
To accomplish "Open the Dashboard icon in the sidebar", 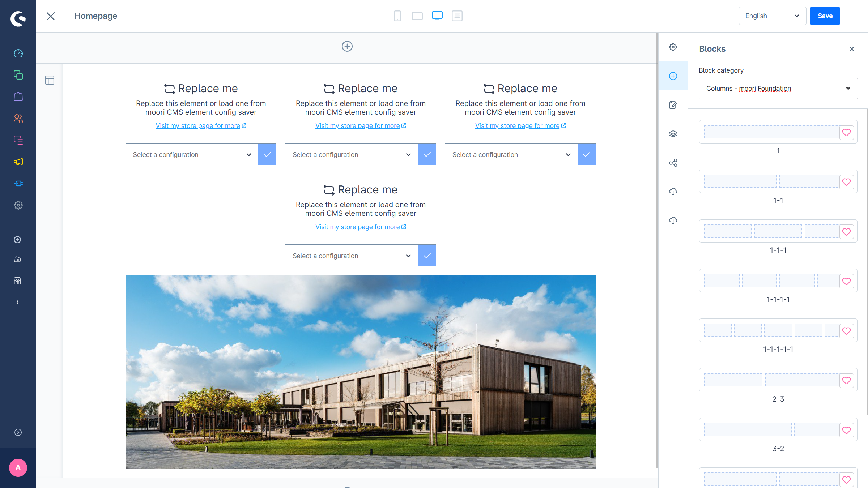I will click(x=18, y=53).
